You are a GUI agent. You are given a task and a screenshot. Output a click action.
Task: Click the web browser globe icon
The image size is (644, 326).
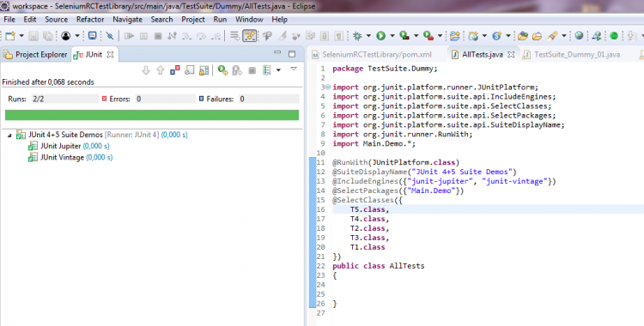pos(579,36)
